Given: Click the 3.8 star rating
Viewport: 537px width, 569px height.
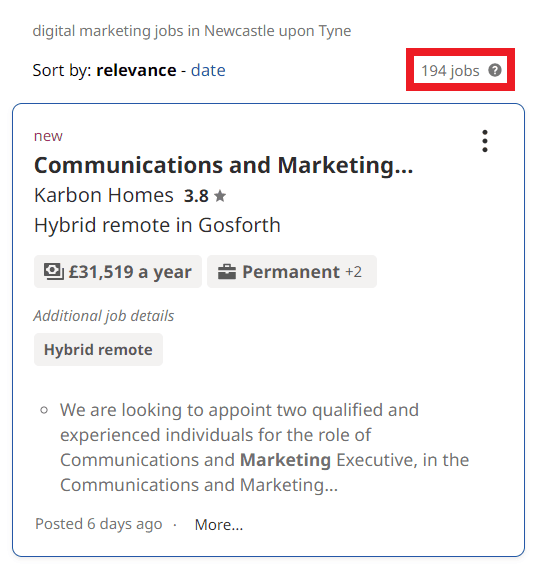Looking at the screenshot, I should [x=205, y=196].
